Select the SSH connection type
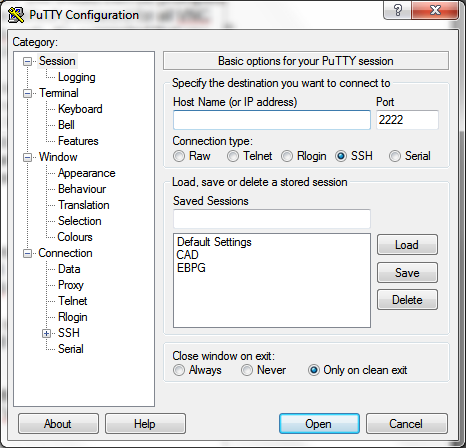Image resolution: width=467 pixels, height=448 pixels. point(341,156)
